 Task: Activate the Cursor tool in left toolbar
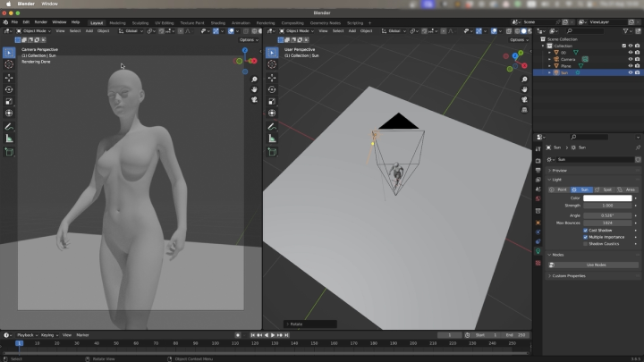pos(9,64)
